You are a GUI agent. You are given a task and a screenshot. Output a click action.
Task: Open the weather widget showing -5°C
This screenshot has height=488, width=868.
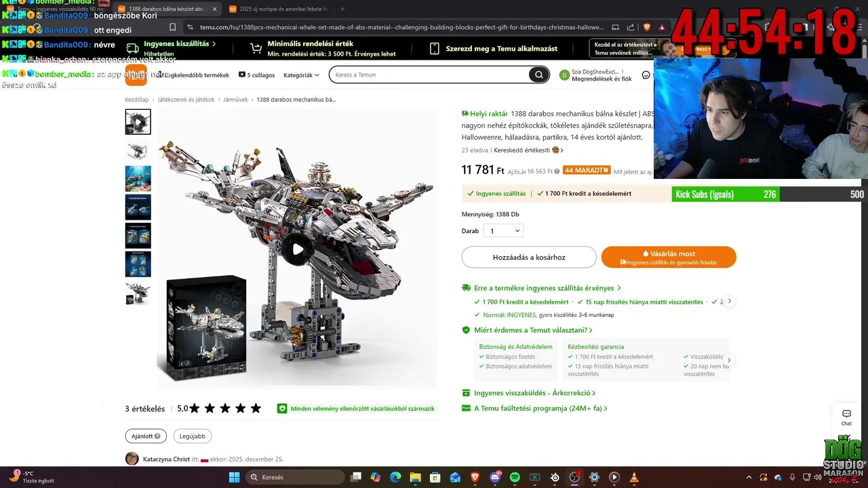31,477
